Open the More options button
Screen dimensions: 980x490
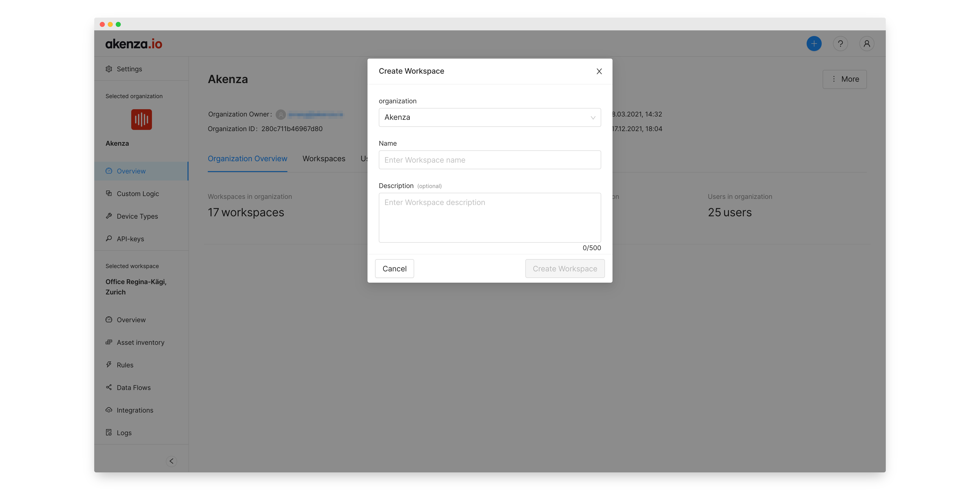coord(845,79)
